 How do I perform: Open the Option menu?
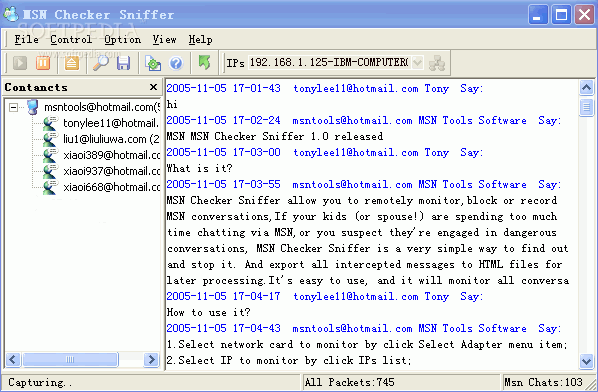122,39
